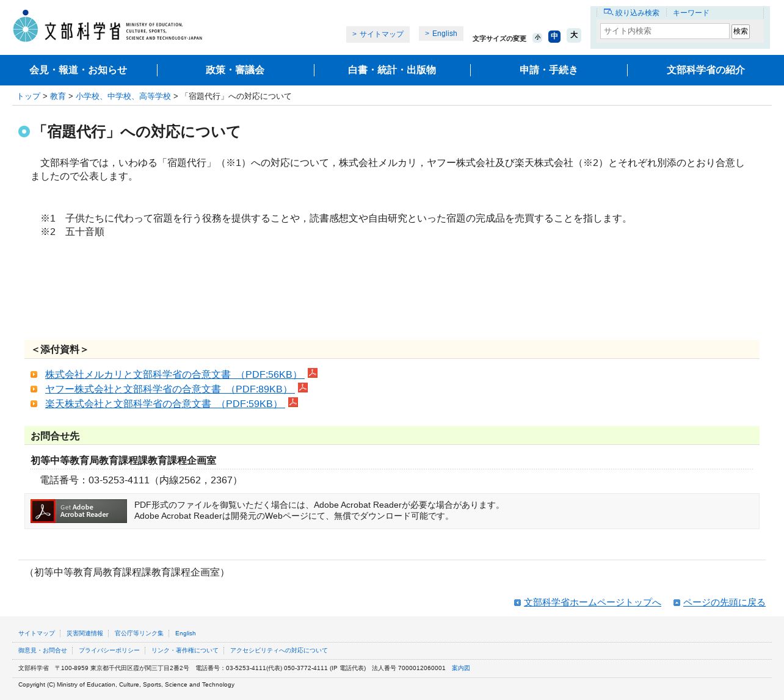
Task: Open footer English link
Action: pos(186,633)
